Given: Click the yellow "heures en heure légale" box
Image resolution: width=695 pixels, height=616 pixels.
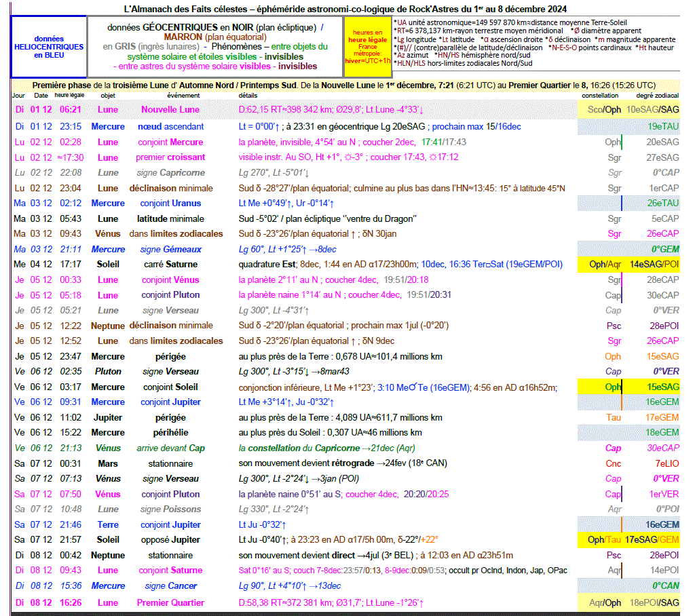Looking at the screenshot, I should (x=367, y=47).
